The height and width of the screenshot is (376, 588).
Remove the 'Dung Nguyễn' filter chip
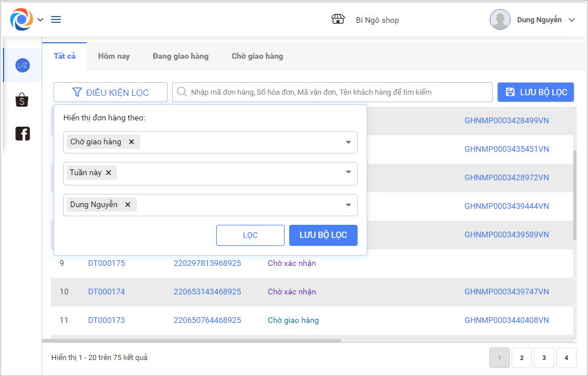click(128, 205)
